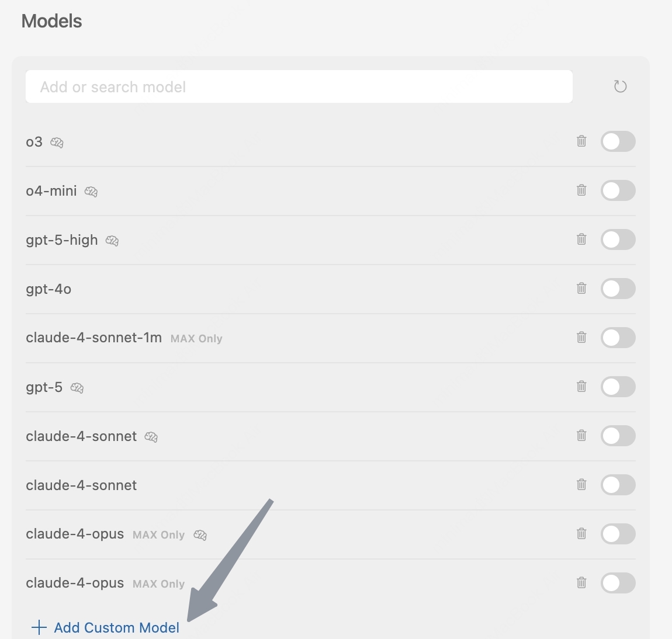Screen dimensions: 672x639
Task: Click the MAX Only label on claude-4-sonnet-1m
Action: coord(196,339)
